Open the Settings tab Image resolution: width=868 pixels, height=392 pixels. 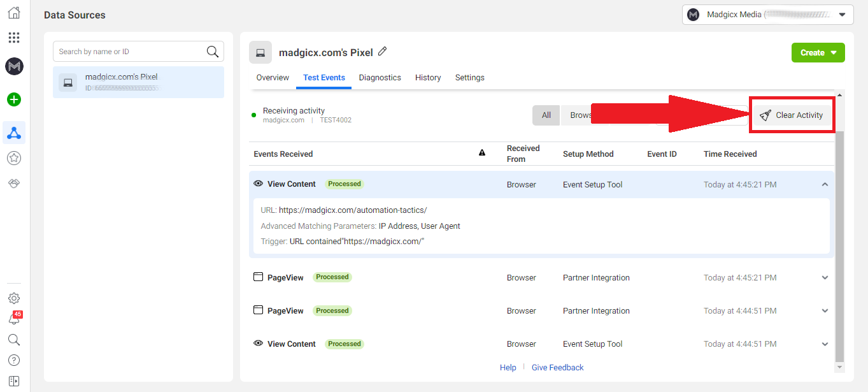(x=470, y=78)
